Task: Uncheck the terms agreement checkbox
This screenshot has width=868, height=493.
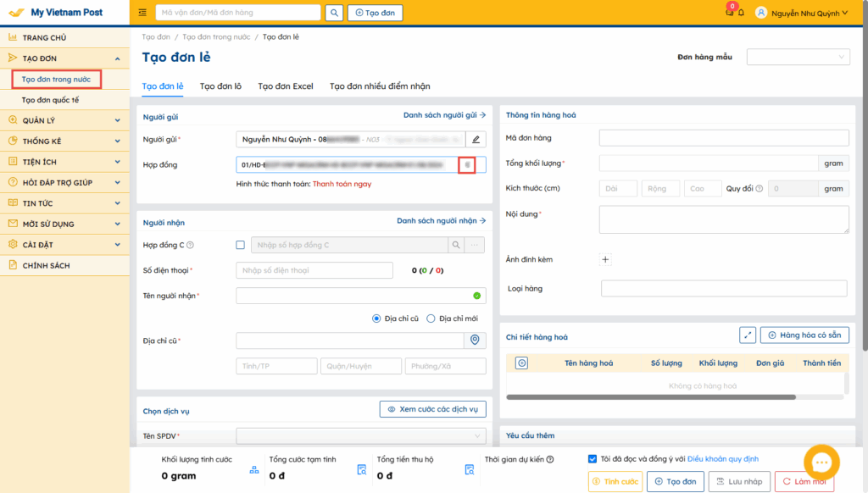Action: (x=593, y=459)
